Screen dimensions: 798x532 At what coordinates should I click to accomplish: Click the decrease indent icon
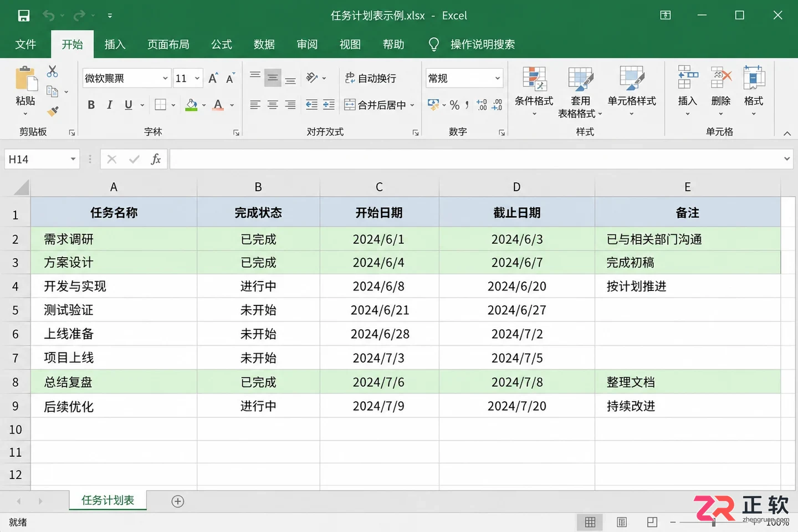(312, 105)
